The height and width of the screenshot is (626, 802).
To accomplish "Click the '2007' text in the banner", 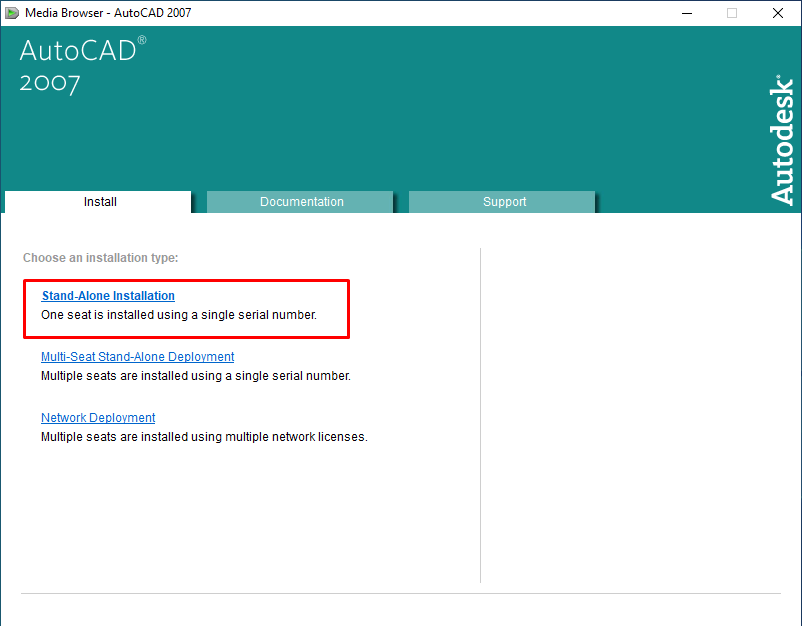I will pyautogui.click(x=50, y=83).
